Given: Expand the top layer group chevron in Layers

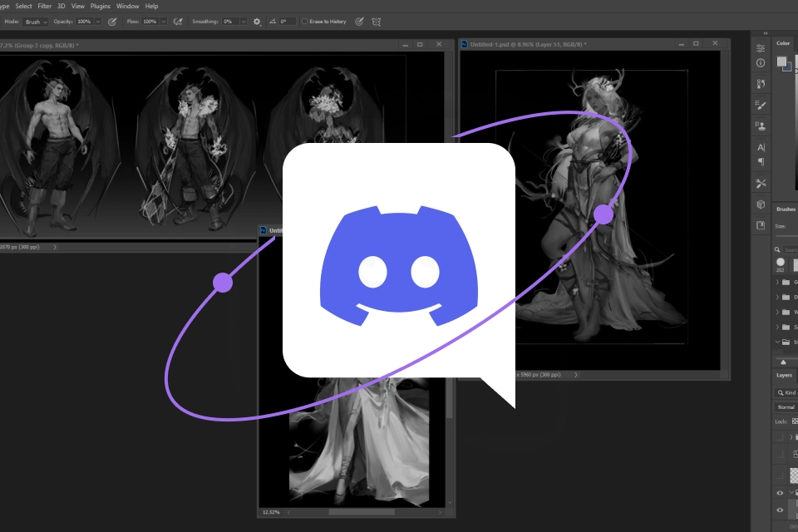Looking at the screenshot, I should [791, 436].
